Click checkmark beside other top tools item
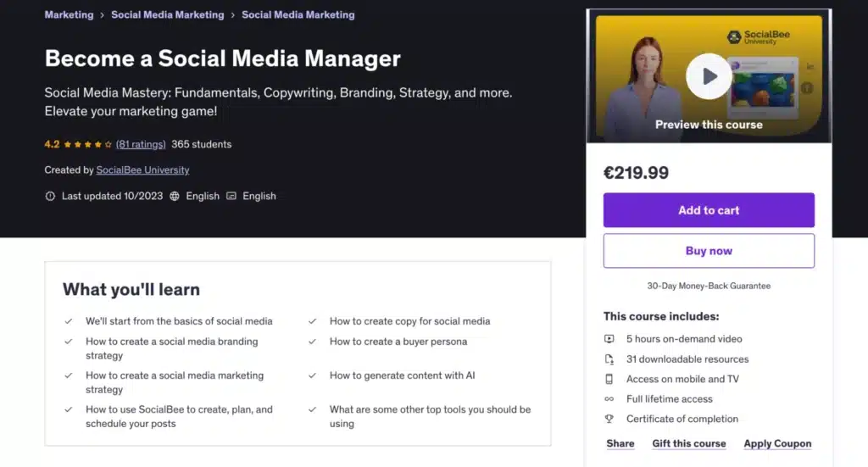Viewport: 868px width, 467px height. point(312,409)
